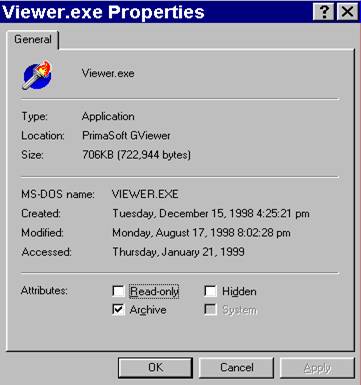Click the Type value Application
Image resolution: width=361 pixels, height=385 pixels.
(x=108, y=117)
